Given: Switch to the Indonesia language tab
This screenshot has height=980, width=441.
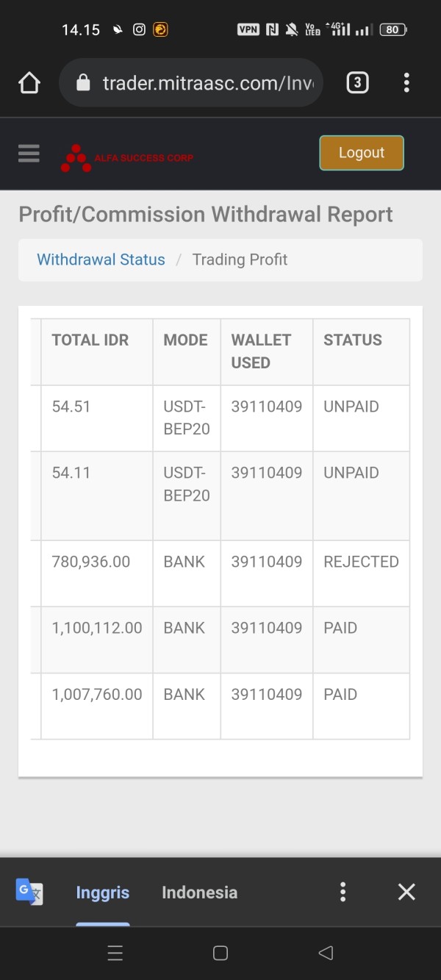Looking at the screenshot, I should pyautogui.click(x=199, y=893).
